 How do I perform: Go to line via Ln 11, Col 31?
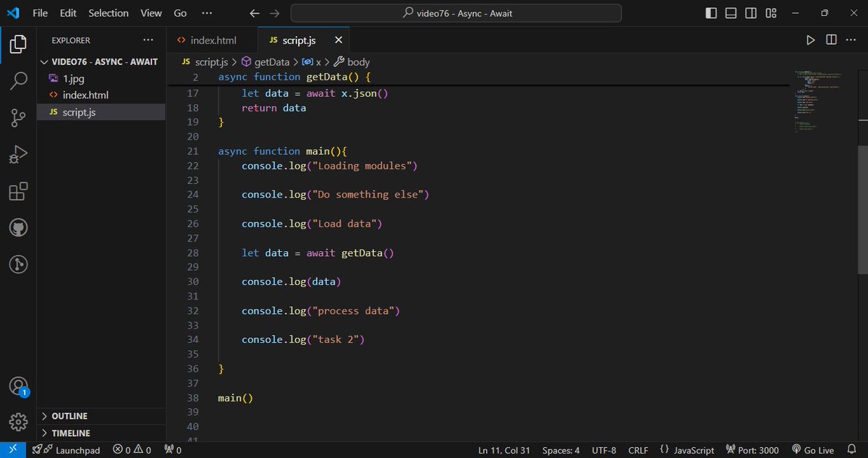(504, 450)
